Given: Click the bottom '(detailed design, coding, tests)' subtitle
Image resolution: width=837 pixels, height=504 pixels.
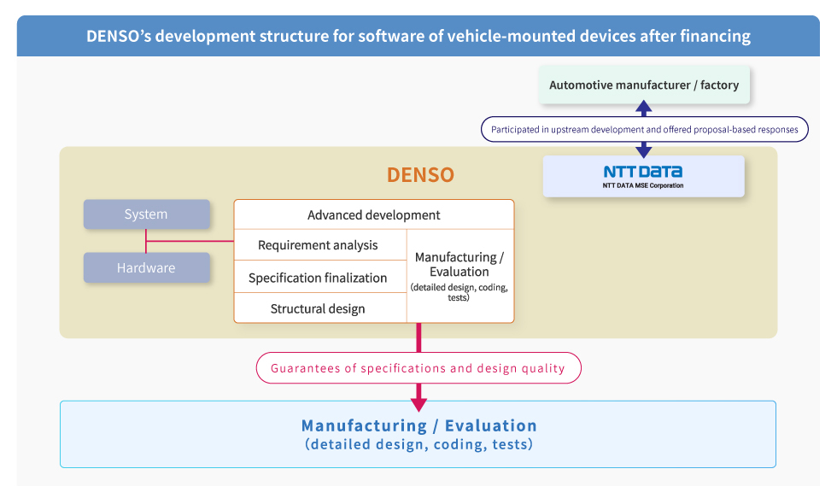Looking at the screenshot, I should 419,444.
